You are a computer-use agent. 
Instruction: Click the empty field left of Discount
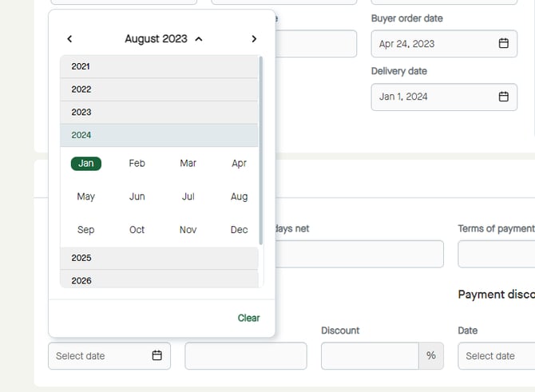click(246, 356)
